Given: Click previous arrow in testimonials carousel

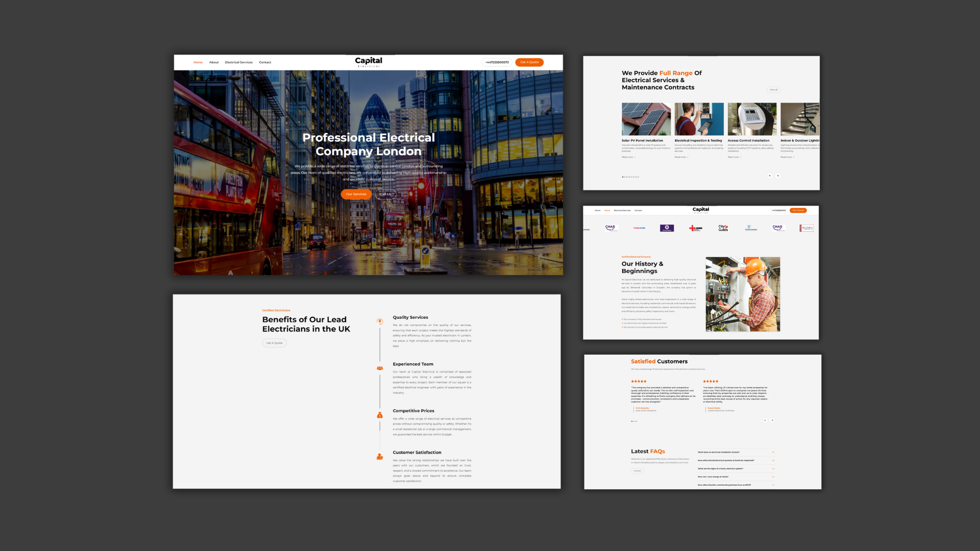Looking at the screenshot, I should click(x=765, y=420).
